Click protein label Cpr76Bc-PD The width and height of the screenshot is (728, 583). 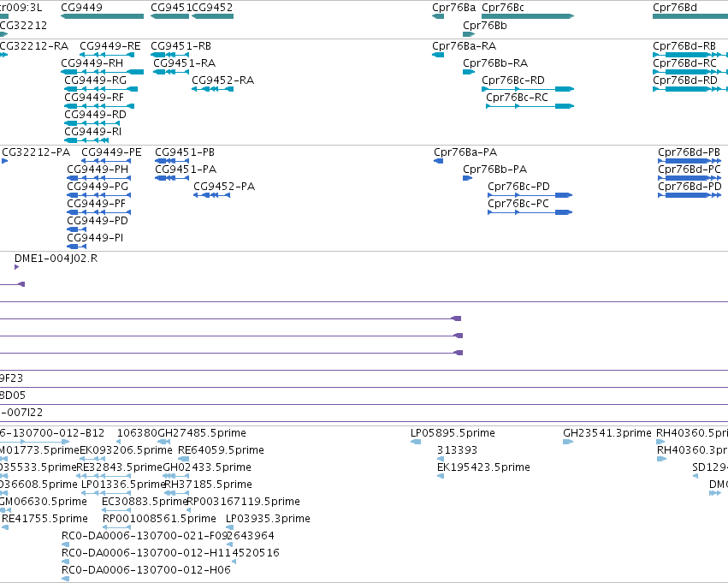tap(518, 187)
